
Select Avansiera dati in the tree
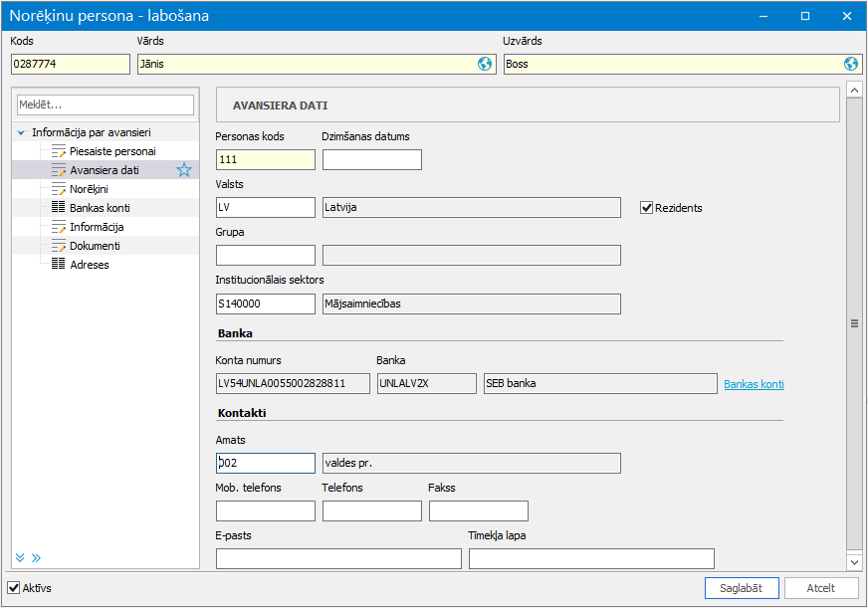coord(105,170)
